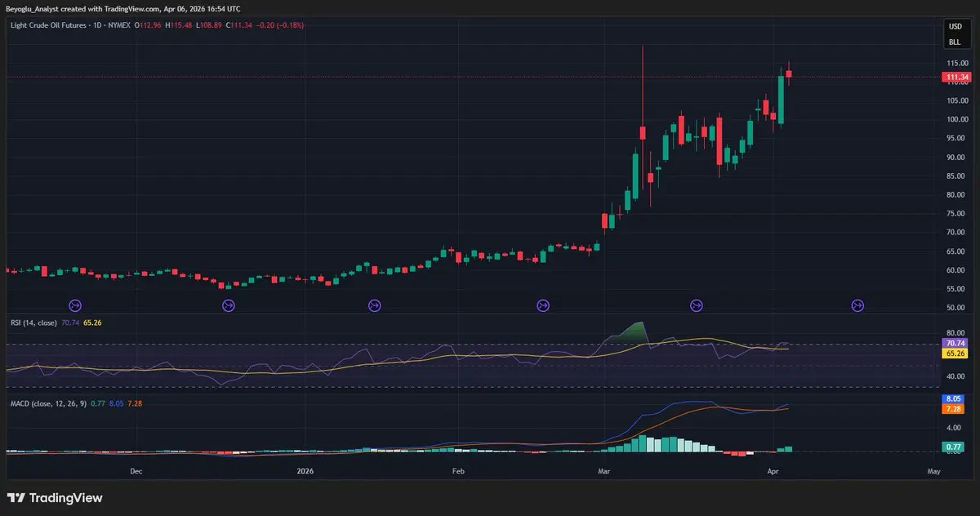Image resolution: width=980 pixels, height=516 pixels.
Task: Click the Feb label on the time axis
Action: tap(458, 471)
